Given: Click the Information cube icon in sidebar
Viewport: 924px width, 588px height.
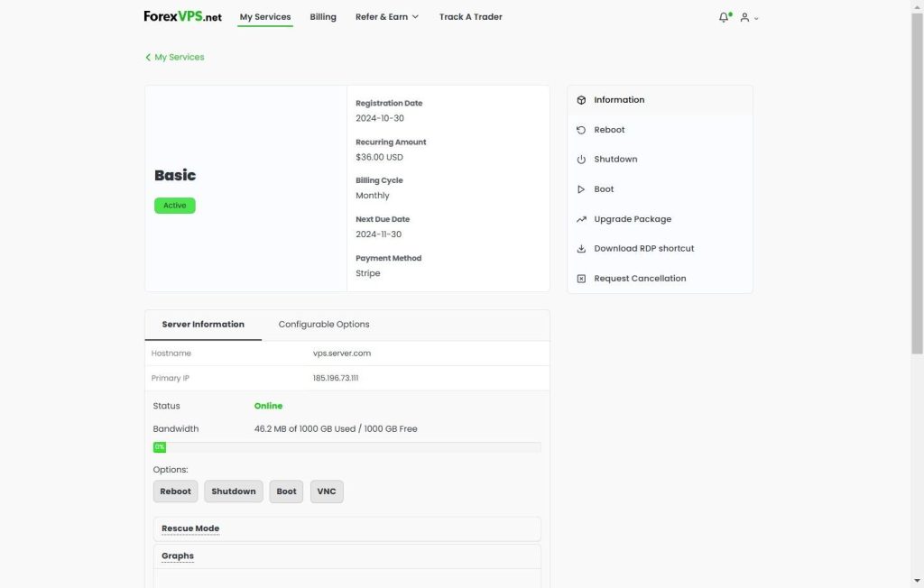Looking at the screenshot, I should click(x=581, y=100).
